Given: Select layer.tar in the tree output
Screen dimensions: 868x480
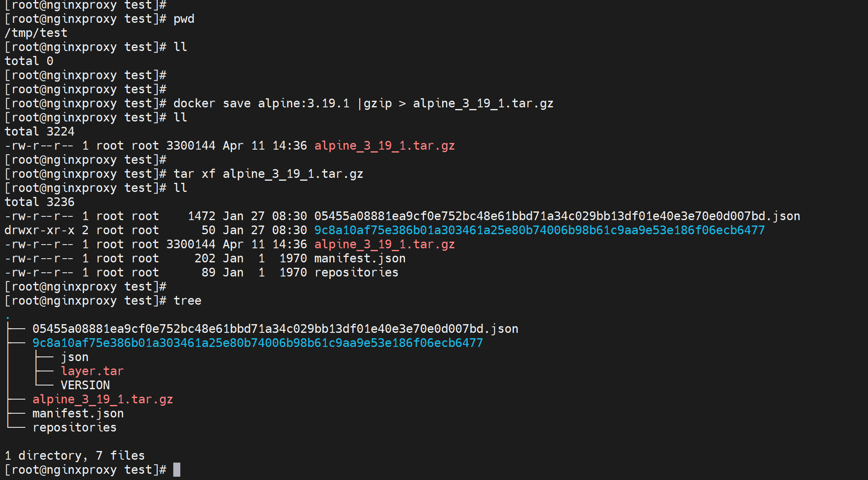Looking at the screenshot, I should 92,371.
